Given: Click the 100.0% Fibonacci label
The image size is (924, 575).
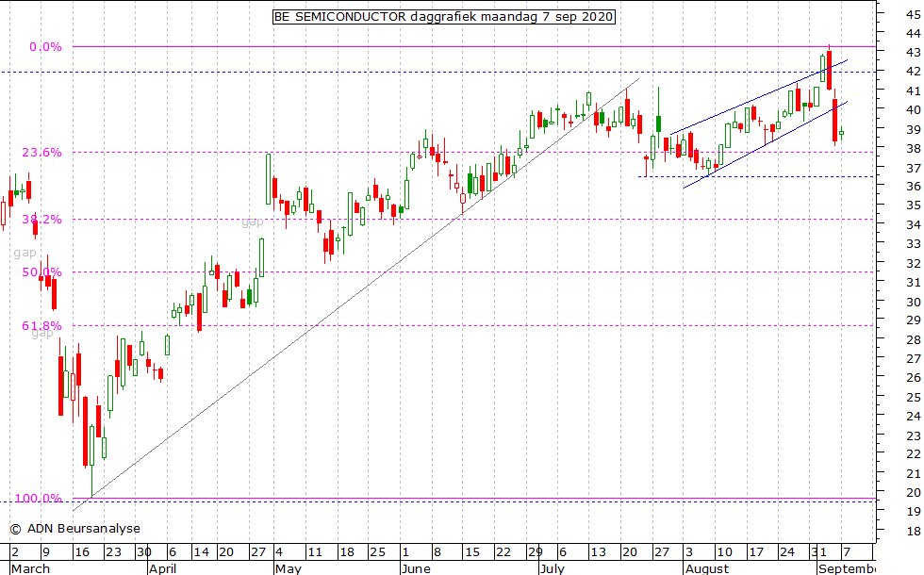Looking at the screenshot, I should 39,499.
